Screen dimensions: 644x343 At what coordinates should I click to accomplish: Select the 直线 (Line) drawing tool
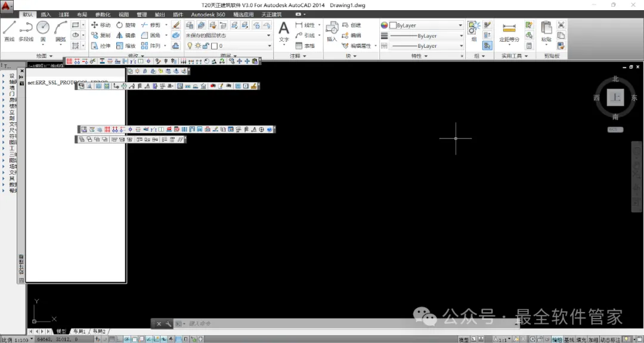[x=9, y=31]
